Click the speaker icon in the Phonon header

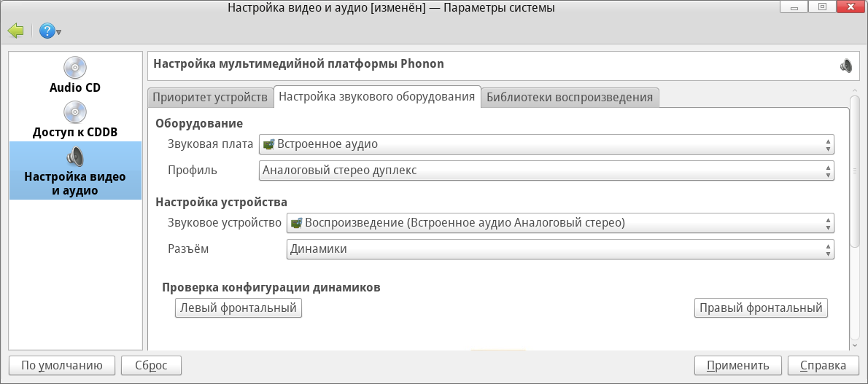(845, 66)
